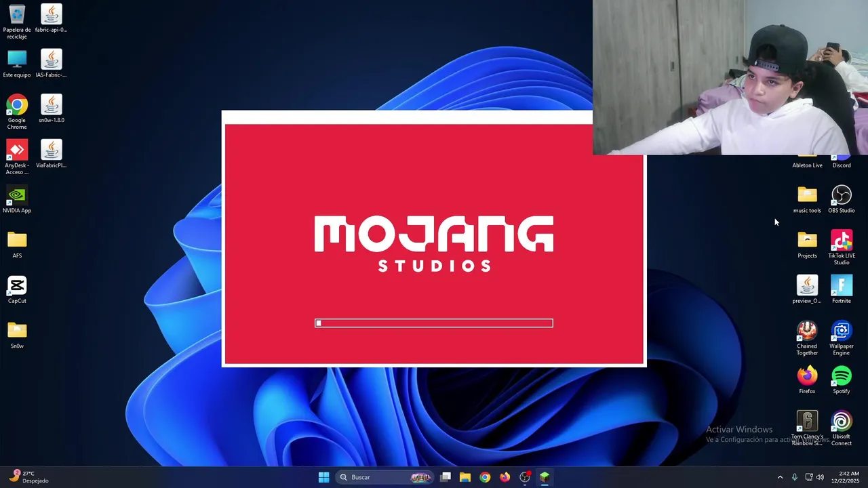
Task: Select the NVIDIA App desktop icon
Action: (17, 199)
